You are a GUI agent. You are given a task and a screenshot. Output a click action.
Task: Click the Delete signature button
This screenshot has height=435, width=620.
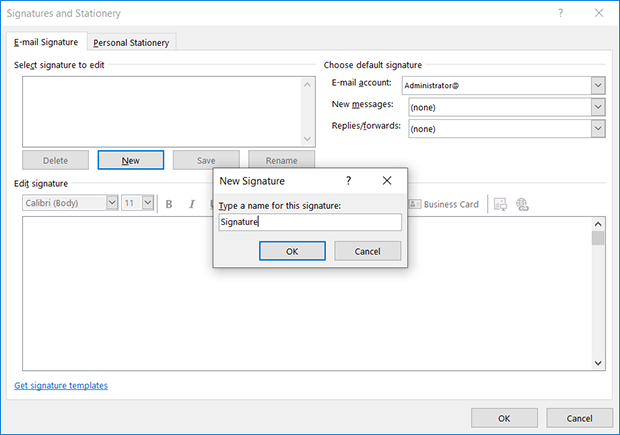[55, 160]
